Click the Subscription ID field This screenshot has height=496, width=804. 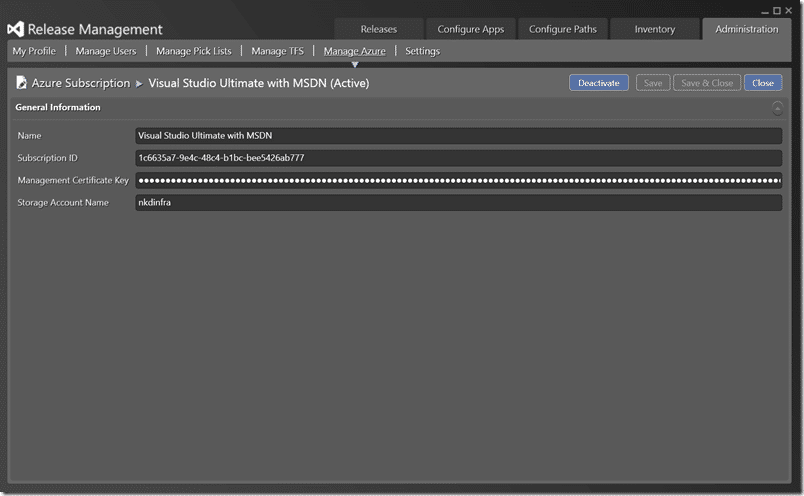pyautogui.click(x=458, y=158)
